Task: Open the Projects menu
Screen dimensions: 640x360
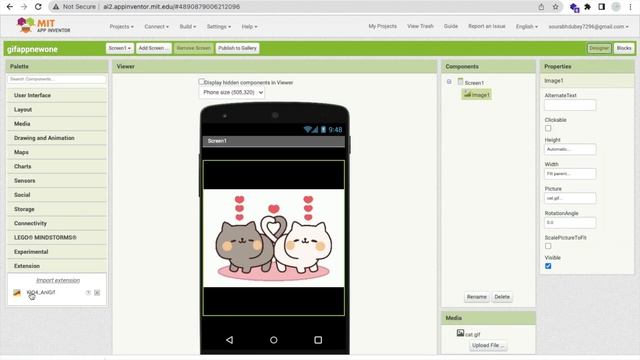Action: tap(121, 27)
